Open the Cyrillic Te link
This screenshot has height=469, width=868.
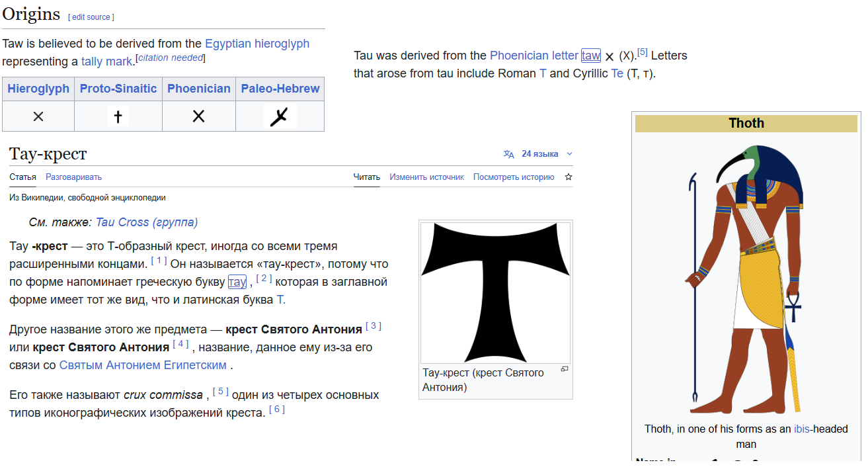(x=617, y=73)
